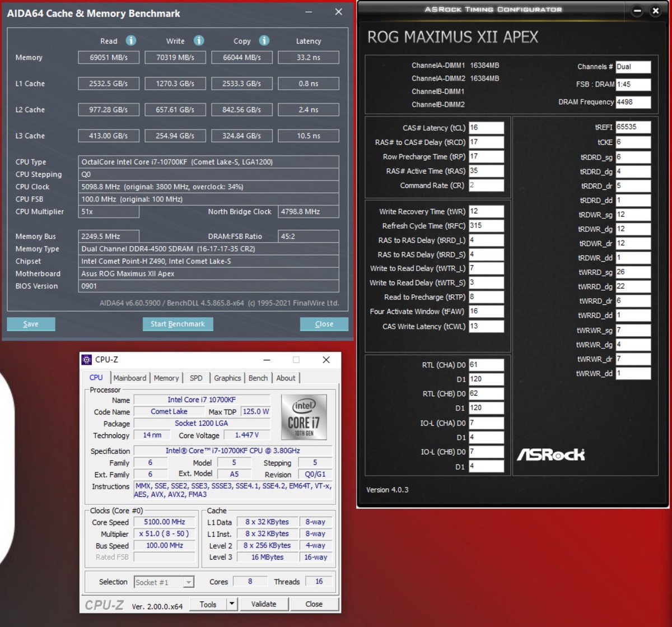The width and height of the screenshot is (672, 627).
Task: Click the RAS# Active Time (tRAS) field
Action: pos(486,171)
